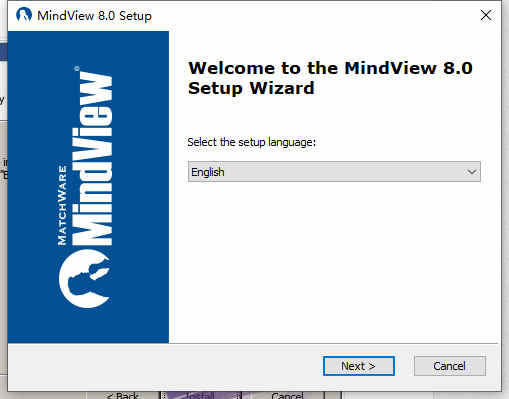Click the Select the setup language label
This screenshot has width=509, height=399.
coord(251,142)
